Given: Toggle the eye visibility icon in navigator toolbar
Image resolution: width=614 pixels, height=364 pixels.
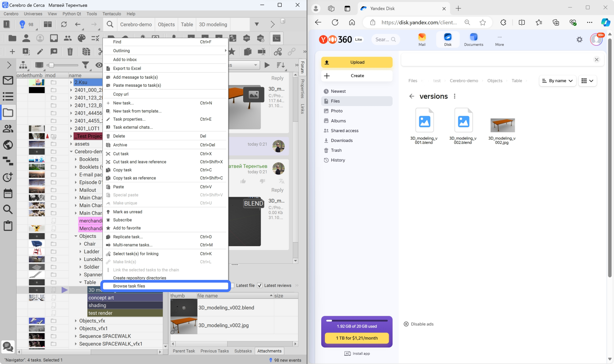Looking at the screenshot, I should 99,65.
